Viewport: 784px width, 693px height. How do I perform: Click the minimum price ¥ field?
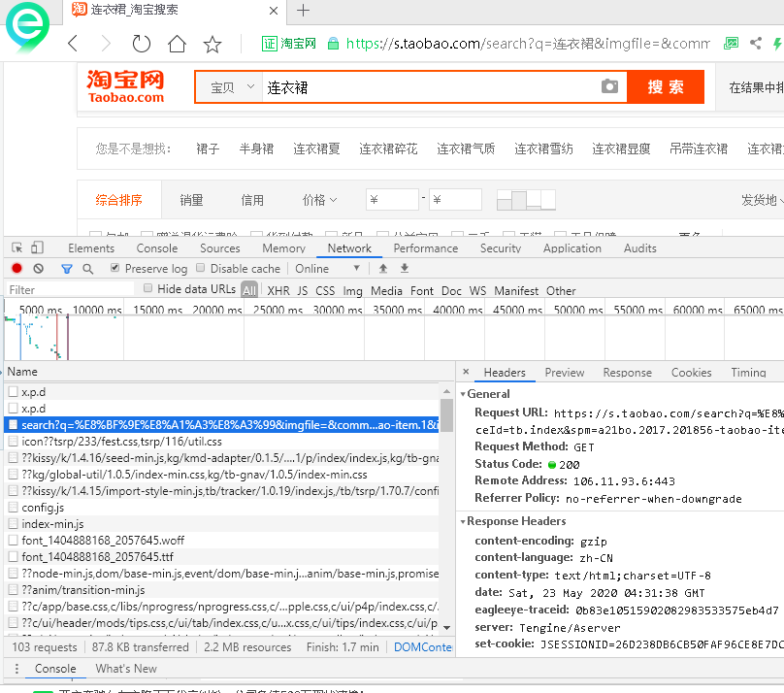click(391, 200)
